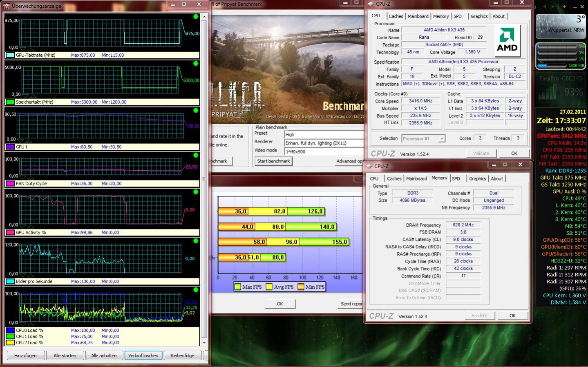Click the lower CPU-Z window title icon
This screenshot has height=367, width=588.
point(369,166)
